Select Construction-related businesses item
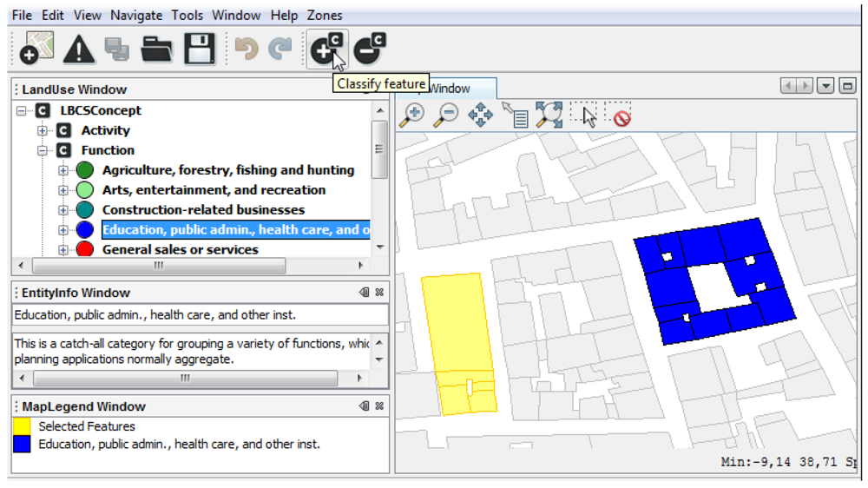The image size is (868, 488). [x=203, y=210]
